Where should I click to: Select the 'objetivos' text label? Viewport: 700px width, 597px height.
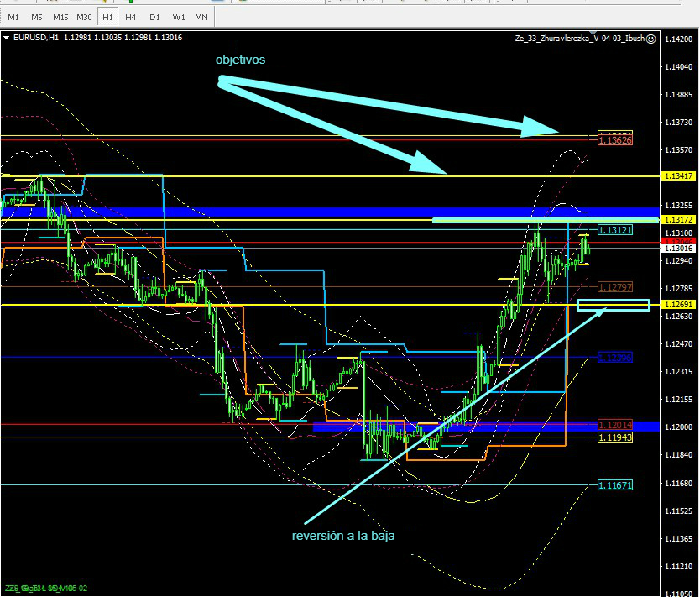240,60
